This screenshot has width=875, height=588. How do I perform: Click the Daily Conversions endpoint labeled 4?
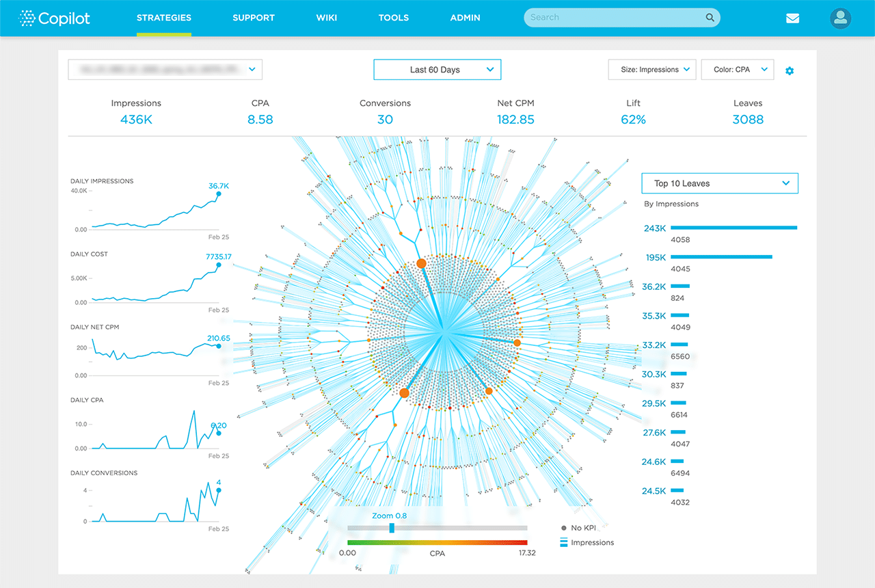tap(219, 490)
